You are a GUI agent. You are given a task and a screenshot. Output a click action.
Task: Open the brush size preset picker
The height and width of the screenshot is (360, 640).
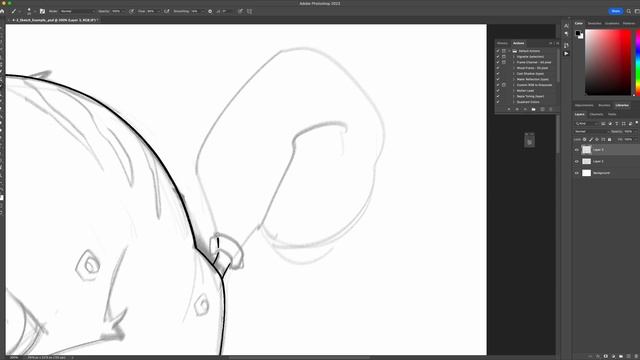coord(29,11)
